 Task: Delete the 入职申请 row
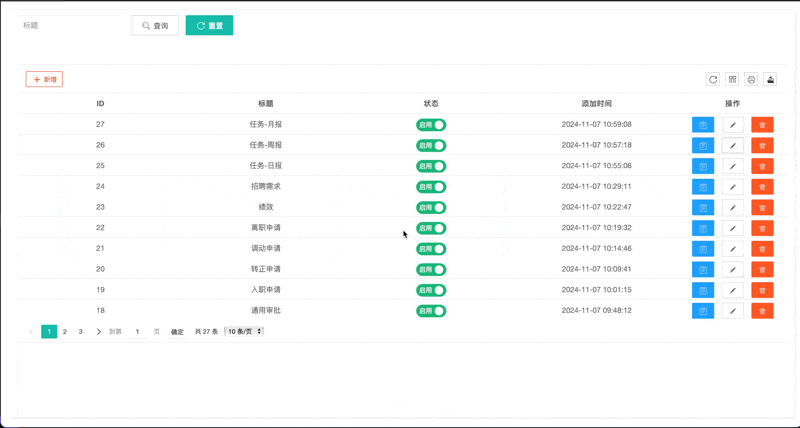point(762,290)
